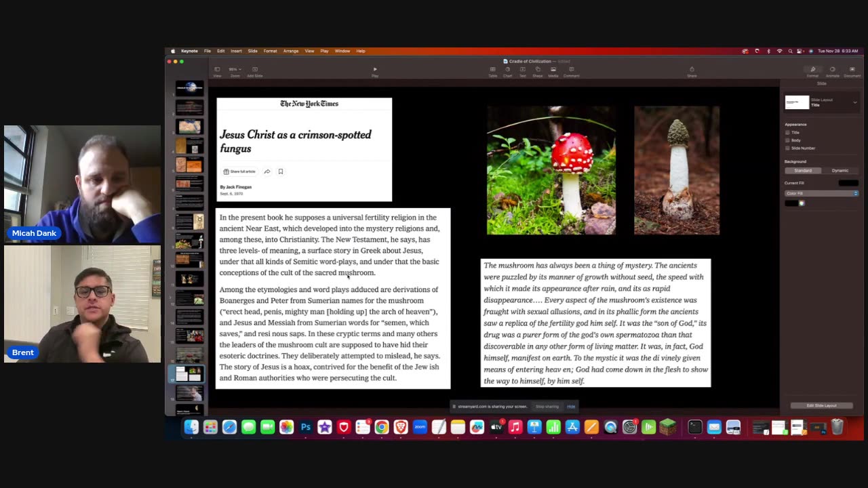Open Numbers from the Dock
Image resolution: width=868 pixels, height=488 pixels.
tap(553, 427)
